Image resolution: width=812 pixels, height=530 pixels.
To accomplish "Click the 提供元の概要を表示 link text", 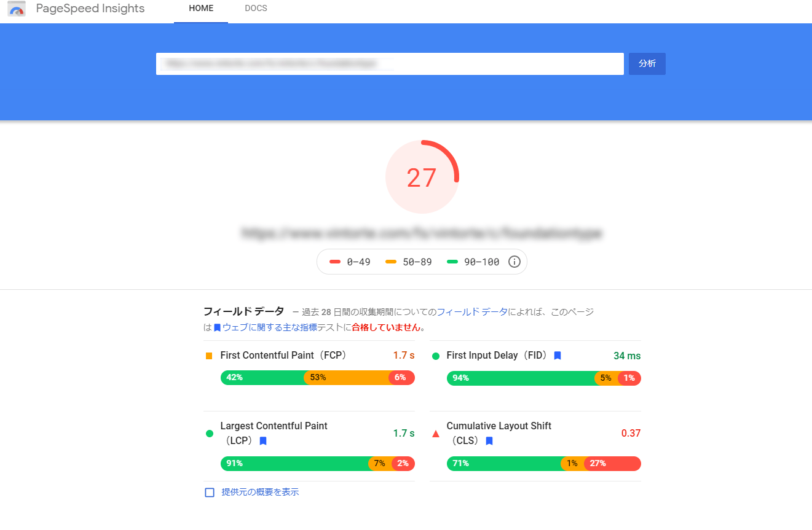I will [260, 493].
